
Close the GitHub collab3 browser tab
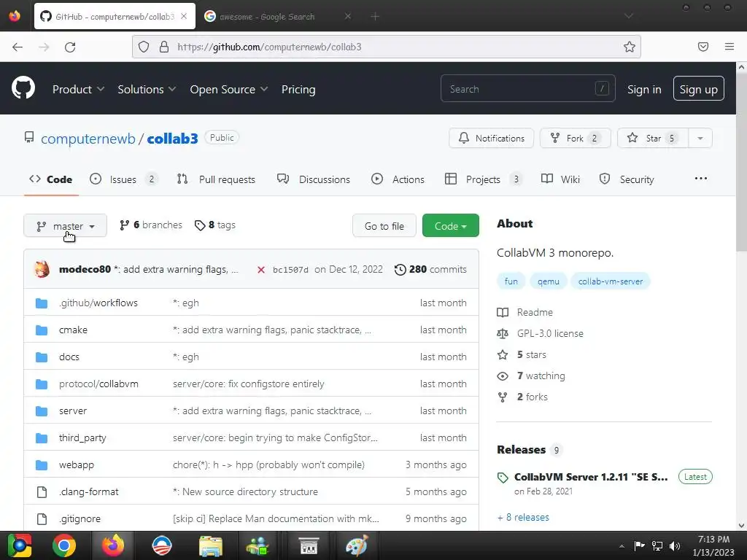(184, 16)
